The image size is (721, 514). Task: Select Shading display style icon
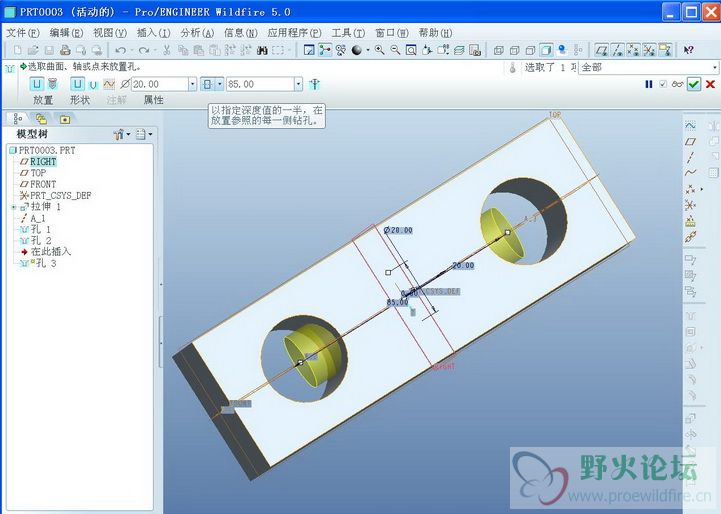click(546, 50)
